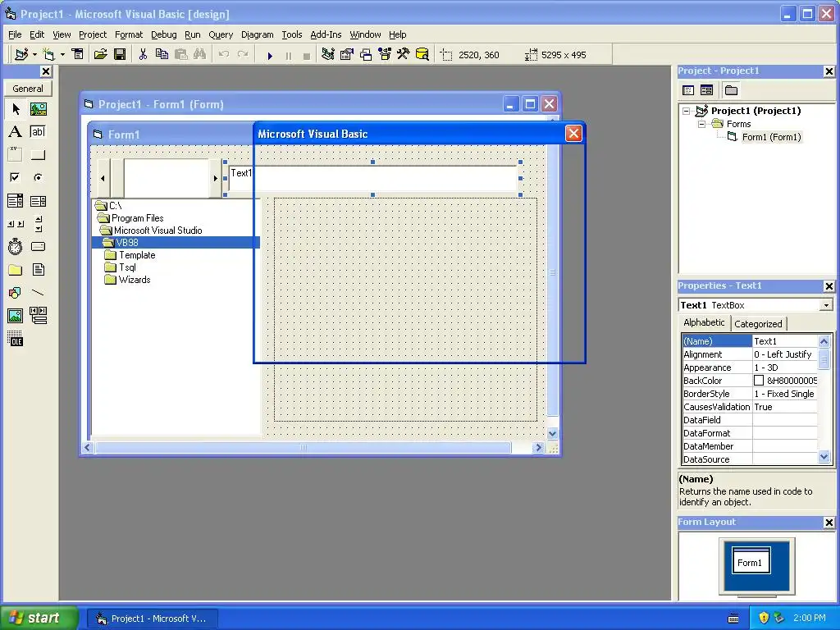The height and width of the screenshot is (630, 840).
Task: Open Project Explorer from the toolbar icon
Action: 328,55
